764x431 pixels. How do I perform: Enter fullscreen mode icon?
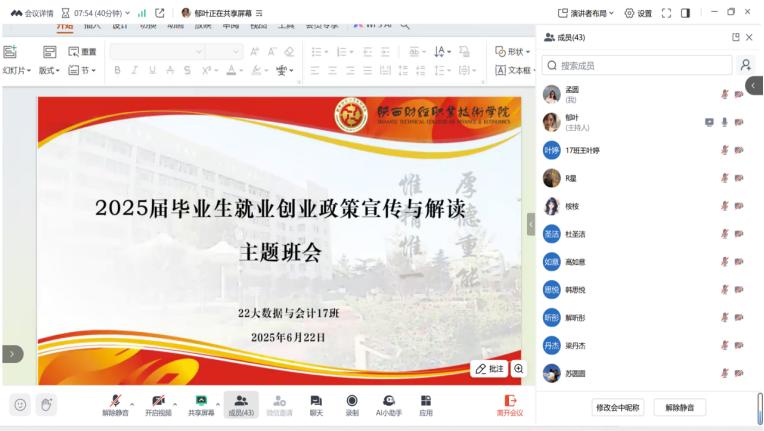pyautogui.click(x=666, y=13)
